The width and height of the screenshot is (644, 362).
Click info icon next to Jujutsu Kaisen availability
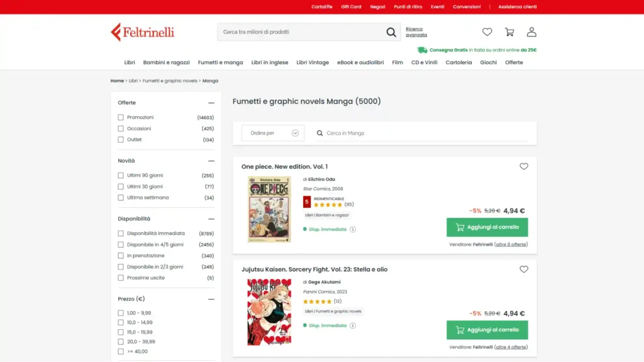click(x=353, y=326)
